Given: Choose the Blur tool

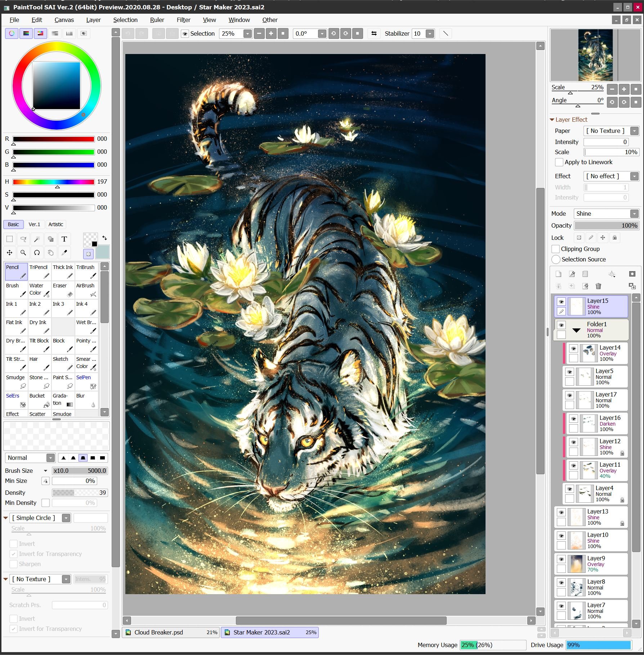Looking at the screenshot, I should 86,400.
